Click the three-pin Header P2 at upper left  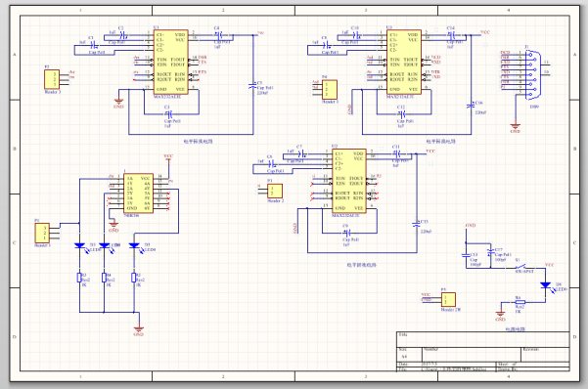(52, 79)
